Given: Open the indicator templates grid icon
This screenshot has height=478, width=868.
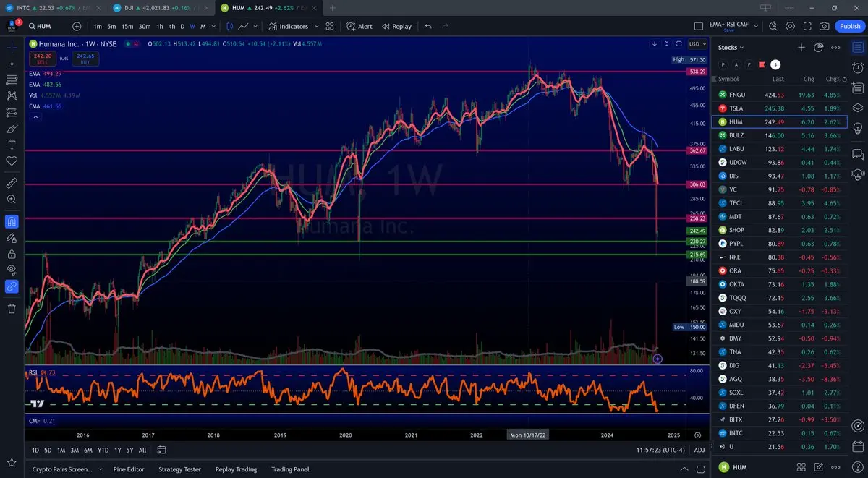Looking at the screenshot, I should pos(330,26).
